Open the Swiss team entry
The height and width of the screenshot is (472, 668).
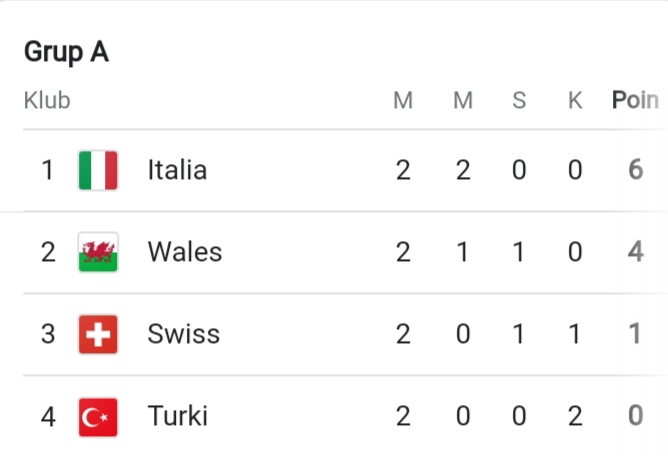click(x=184, y=334)
